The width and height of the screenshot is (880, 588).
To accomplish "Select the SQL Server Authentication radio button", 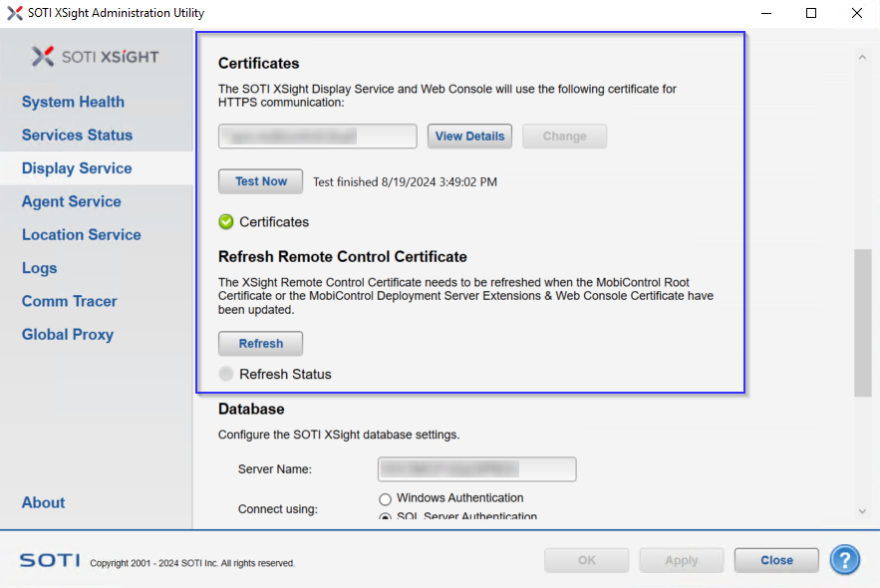I will coord(385,516).
